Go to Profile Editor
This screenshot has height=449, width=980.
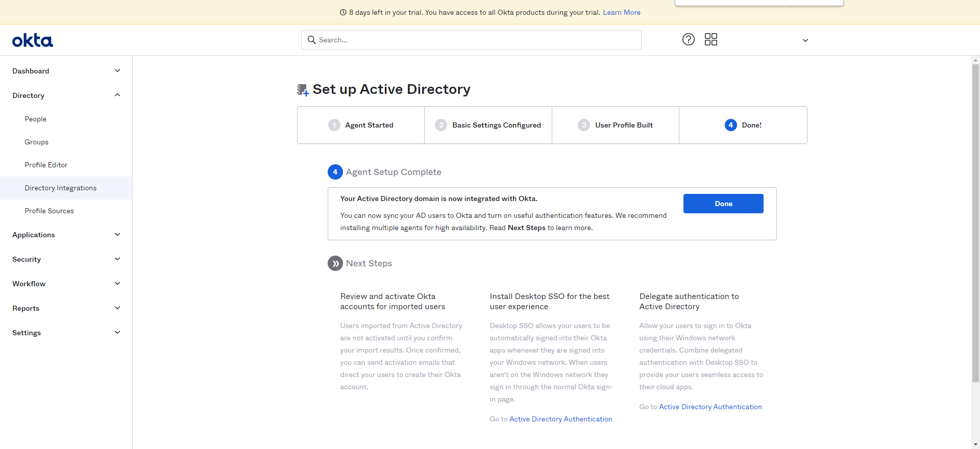pos(46,165)
